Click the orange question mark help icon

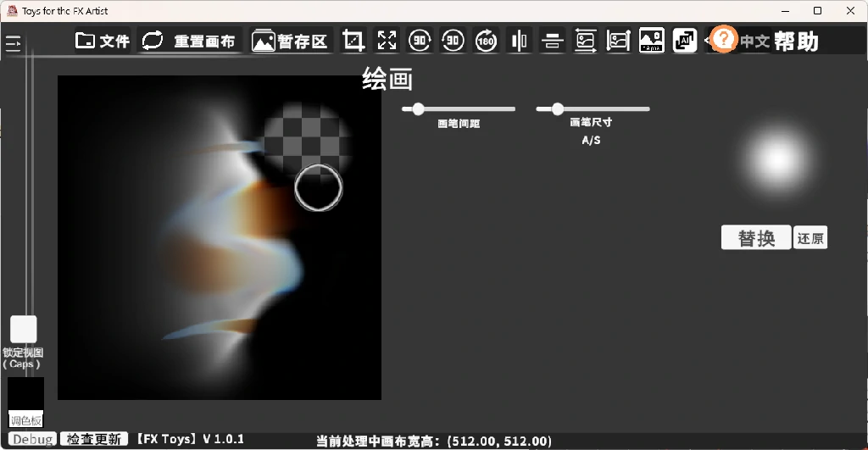coord(723,39)
